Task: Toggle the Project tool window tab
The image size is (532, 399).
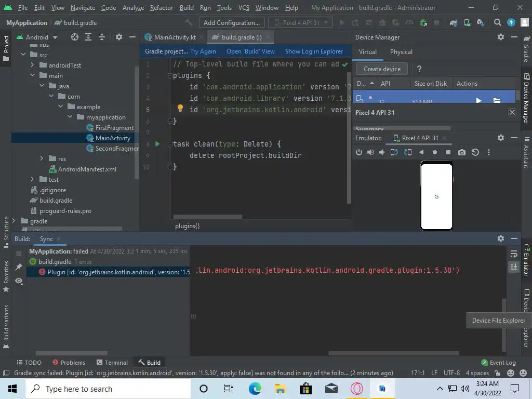Action: (x=6, y=48)
